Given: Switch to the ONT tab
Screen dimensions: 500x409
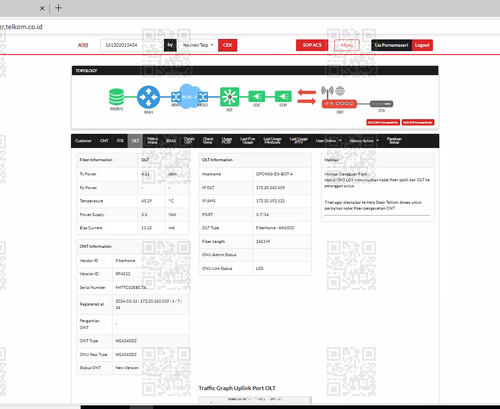Looking at the screenshot, I should tap(104, 141).
